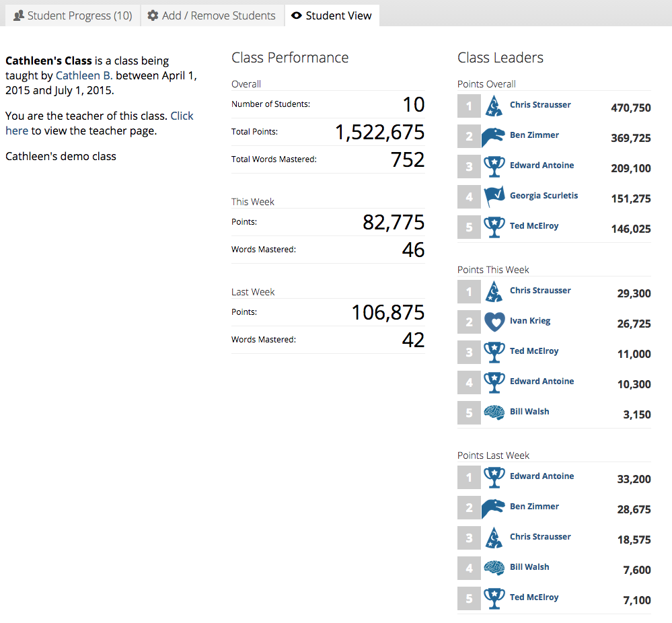Click Bill Walsh's name in Points Last Week

[529, 567]
